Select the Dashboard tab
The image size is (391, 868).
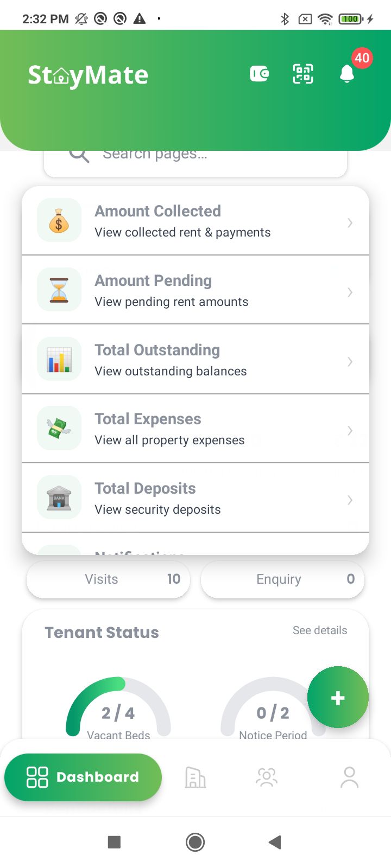point(83,777)
